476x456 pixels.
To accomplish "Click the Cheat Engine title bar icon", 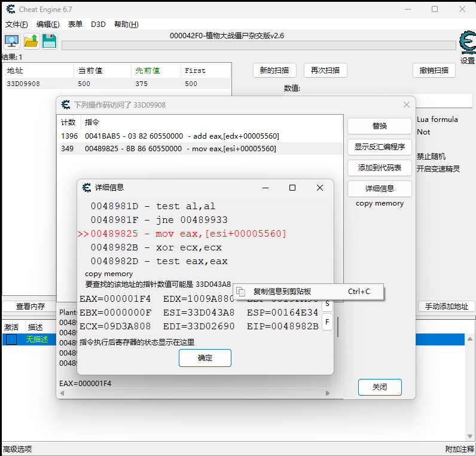I will [10, 9].
